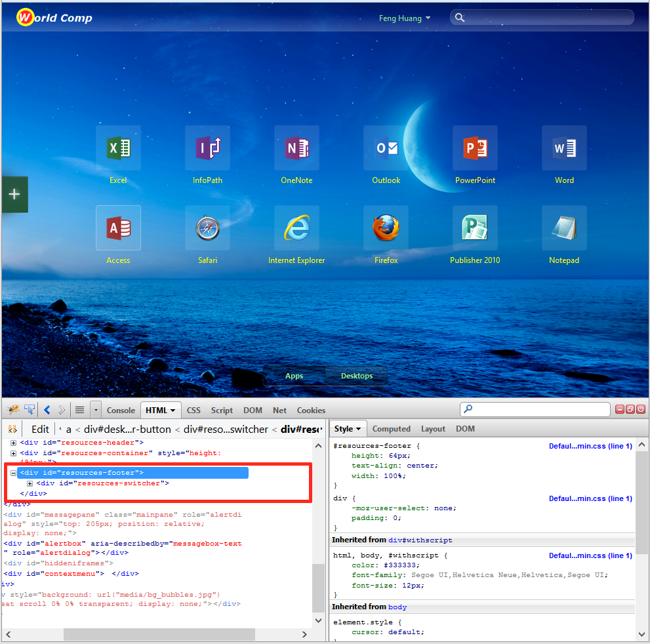
Task: Open the Feng Huang user dropdown
Action: point(405,18)
